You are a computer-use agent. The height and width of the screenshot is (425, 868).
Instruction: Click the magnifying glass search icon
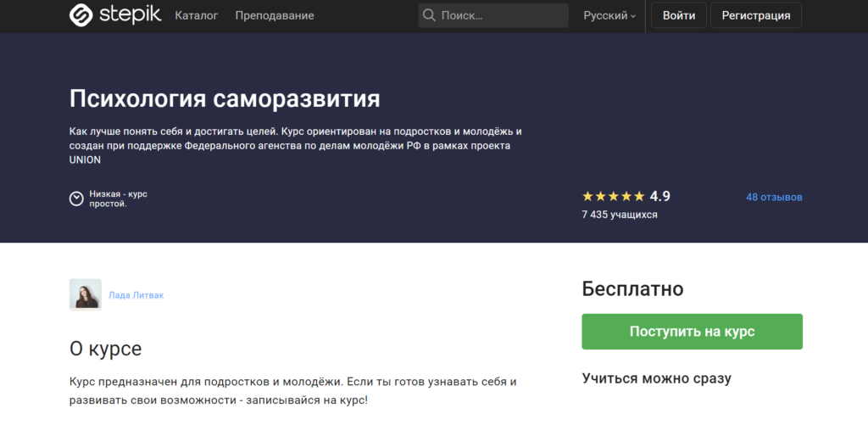tap(429, 15)
